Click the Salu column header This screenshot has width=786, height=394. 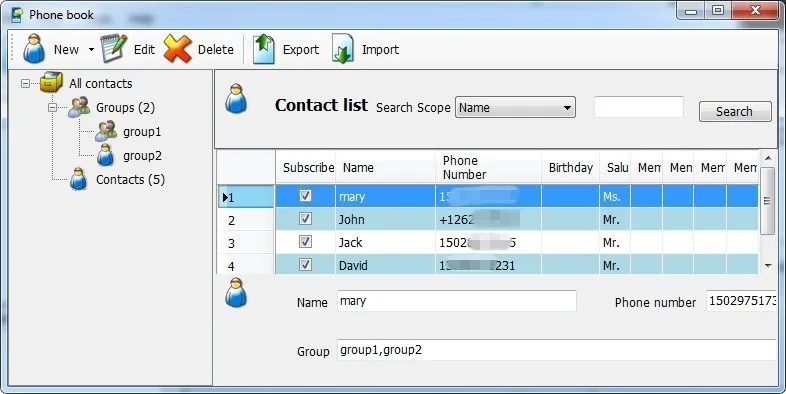coord(616,167)
